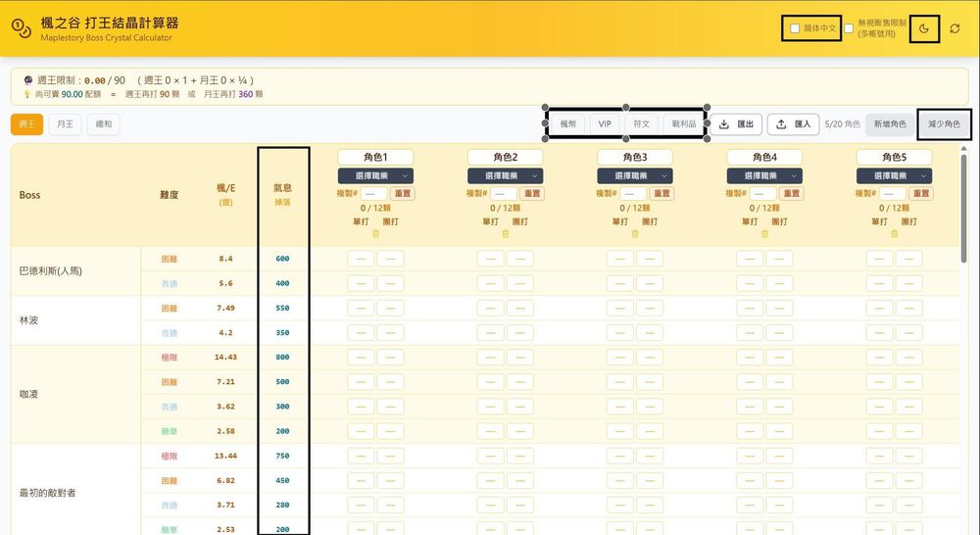The image size is (980, 535).
Task: Switch to the 月王 tab
Action: [x=65, y=123]
